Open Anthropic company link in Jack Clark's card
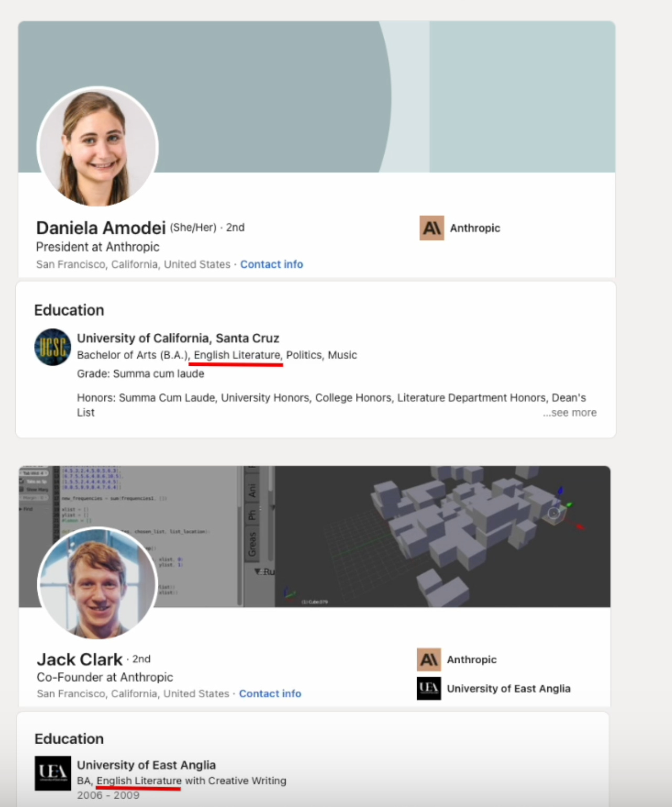The width and height of the screenshot is (672, 807). 472,660
